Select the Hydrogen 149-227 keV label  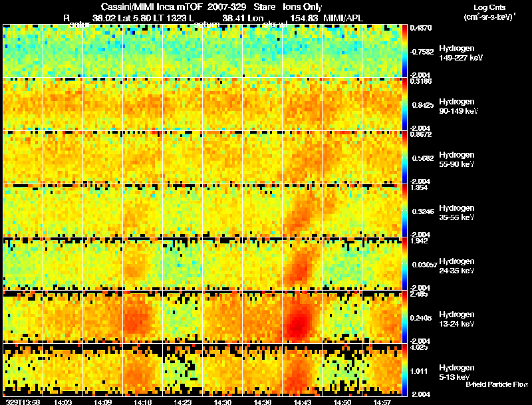click(461, 53)
